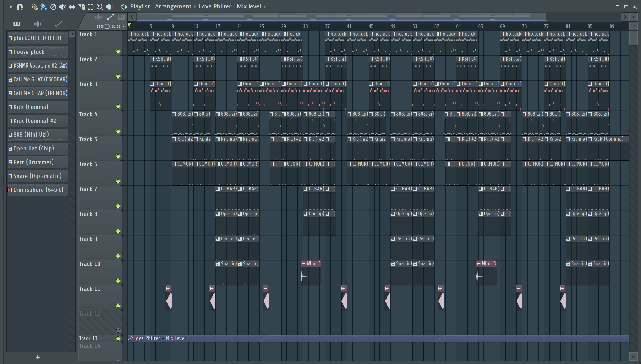
Task: Select the Open Hat (Chip) pattern
Action: click(38, 148)
